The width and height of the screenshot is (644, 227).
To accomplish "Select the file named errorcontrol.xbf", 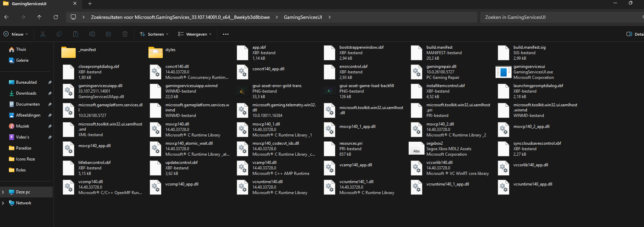I will (353, 67).
